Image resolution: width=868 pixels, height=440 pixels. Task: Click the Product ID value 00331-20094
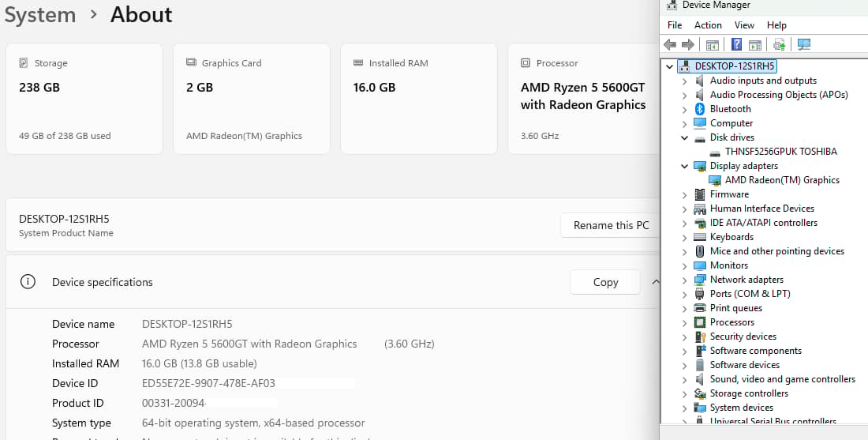[x=174, y=404]
